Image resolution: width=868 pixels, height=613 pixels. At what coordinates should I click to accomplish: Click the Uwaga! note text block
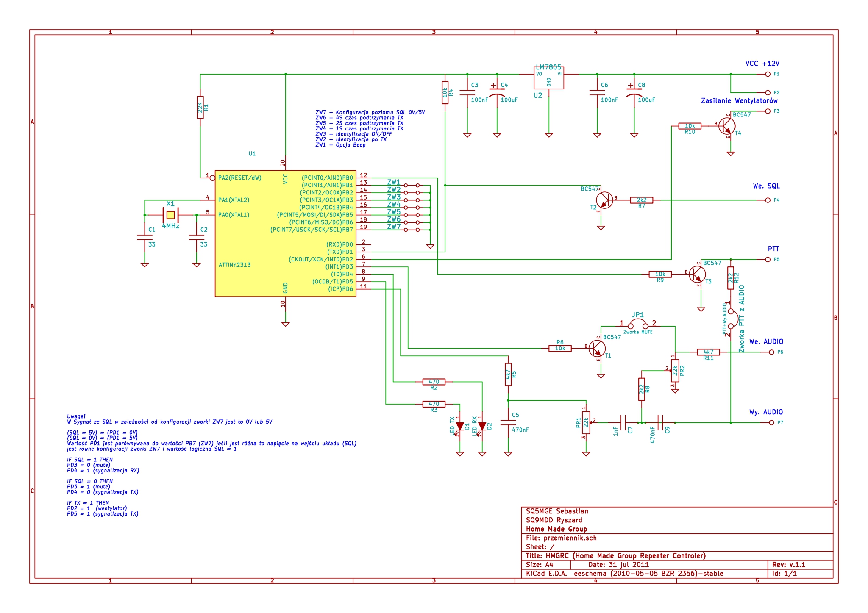pos(76,416)
